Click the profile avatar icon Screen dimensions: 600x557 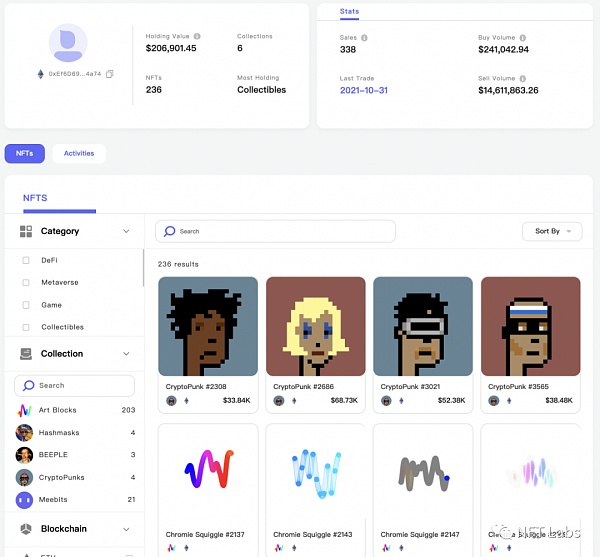[68, 42]
